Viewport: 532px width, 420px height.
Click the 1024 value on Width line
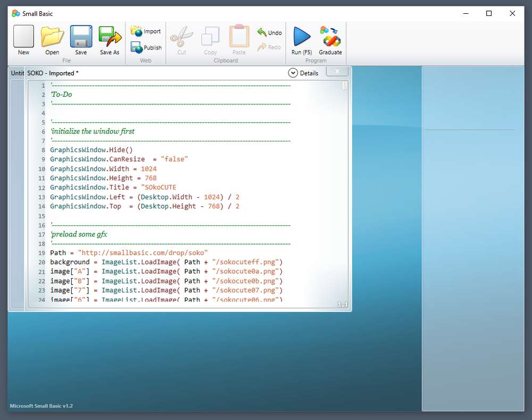[x=148, y=169]
